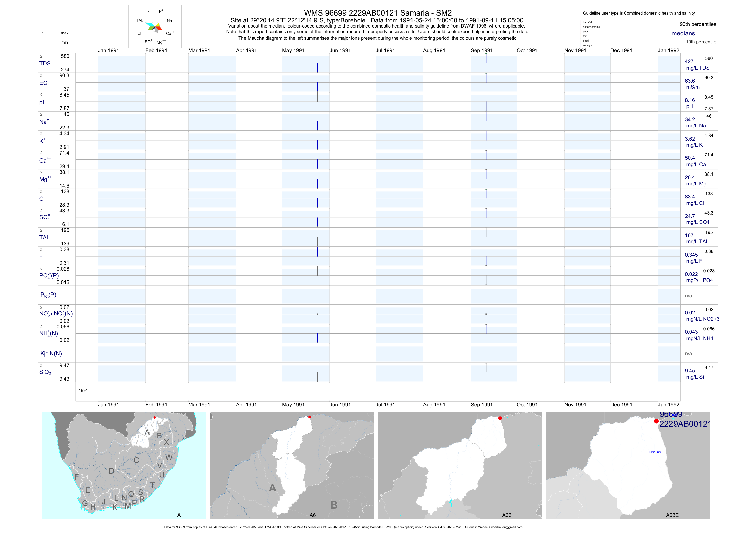Click the email address in footer
The height and width of the screenshot is (535, 756).
click(x=500, y=527)
